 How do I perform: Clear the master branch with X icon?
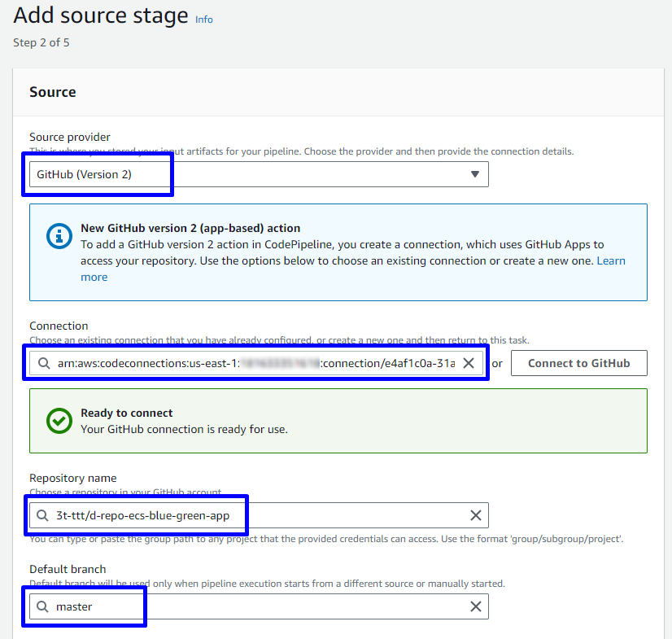476,606
